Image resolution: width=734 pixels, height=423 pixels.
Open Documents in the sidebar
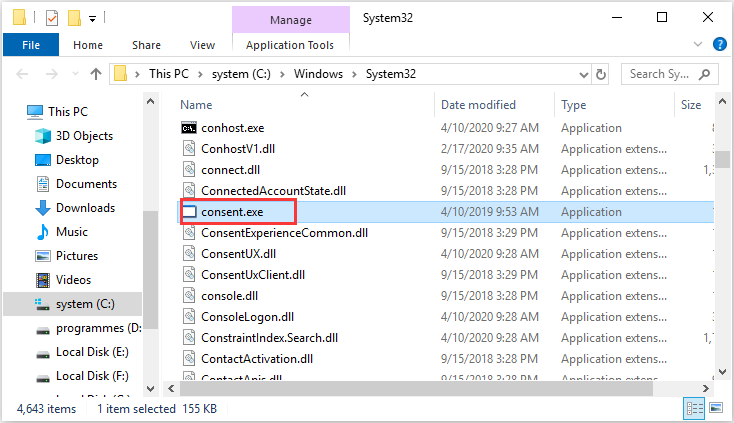pyautogui.click(x=86, y=183)
